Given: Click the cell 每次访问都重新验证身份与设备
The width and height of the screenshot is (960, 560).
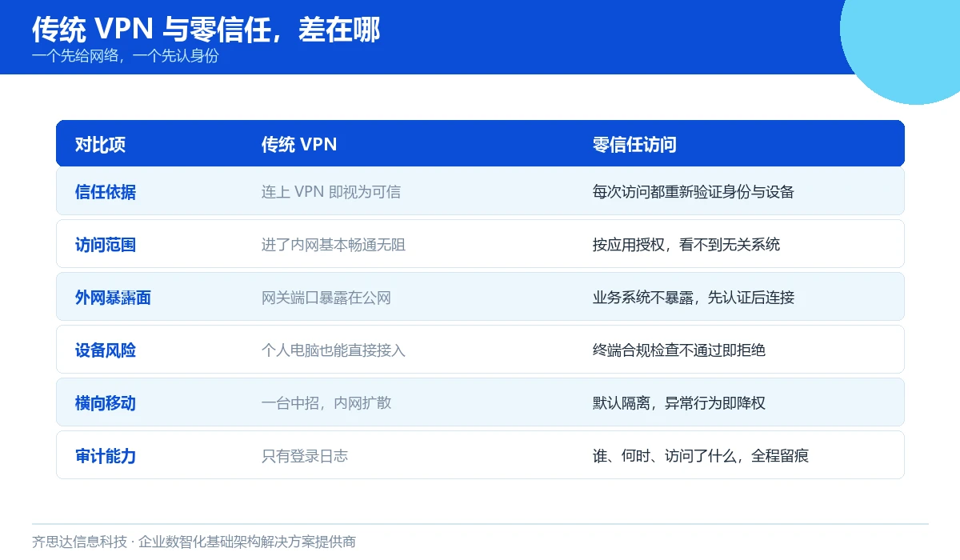Looking at the screenshot, I should [x=694, y=192].
